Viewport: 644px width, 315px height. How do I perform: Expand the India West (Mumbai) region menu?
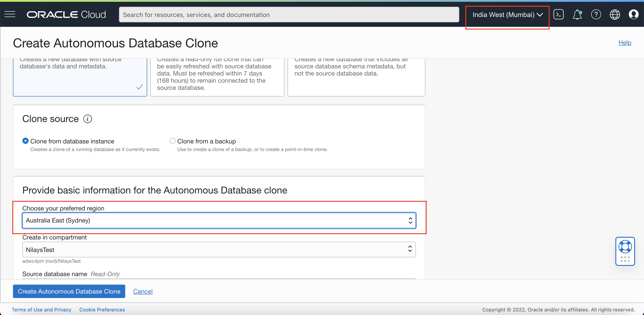click(x=507, y=15)
